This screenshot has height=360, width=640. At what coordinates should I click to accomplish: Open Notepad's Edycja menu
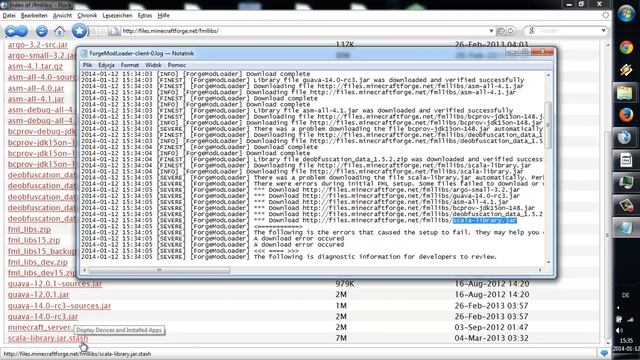pyautogui.click(x=106, y=65)
